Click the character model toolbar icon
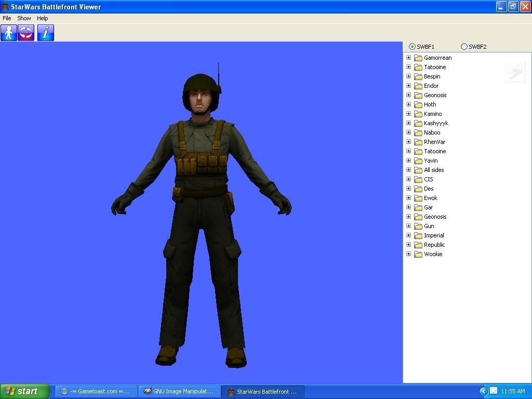Viewport: 532px width, 399px height. [x=9, y=33]
